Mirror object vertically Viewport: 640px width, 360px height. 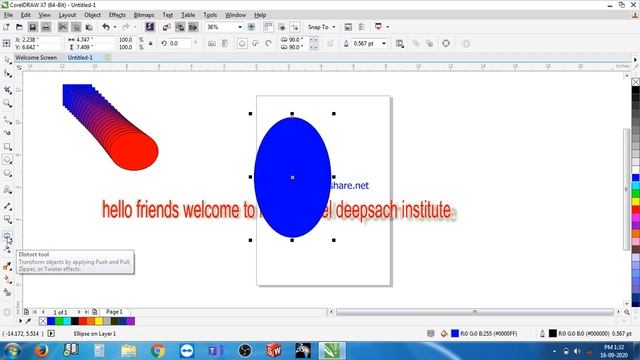point(225,43)
